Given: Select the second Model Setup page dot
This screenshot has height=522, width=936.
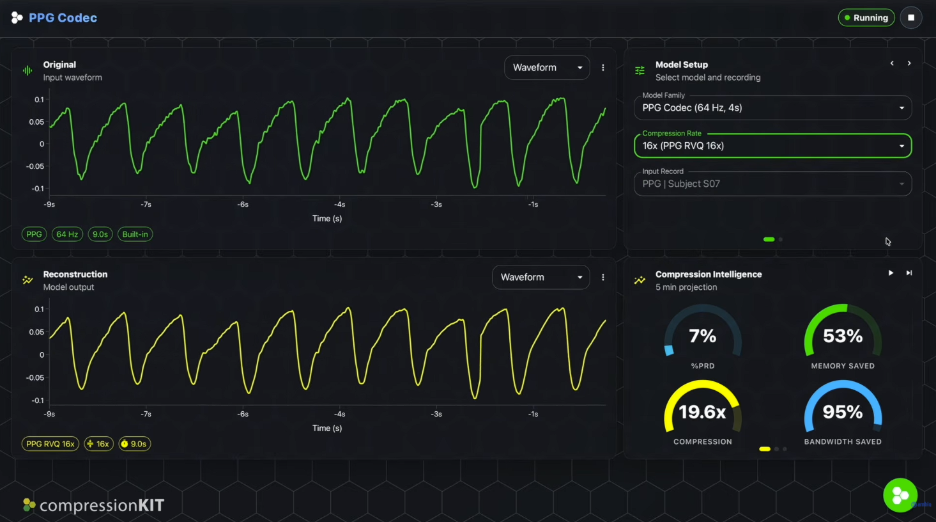Looking at the screenshot, I should click(x=780, y=239).
